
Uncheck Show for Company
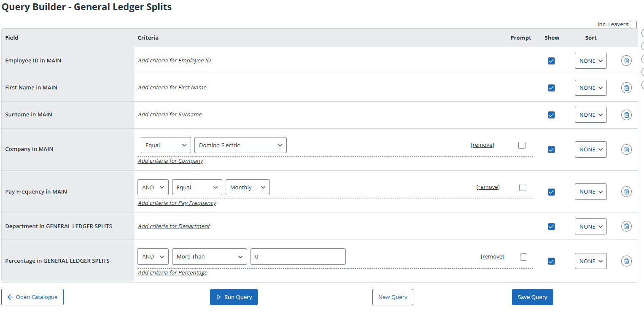[551, 149]
